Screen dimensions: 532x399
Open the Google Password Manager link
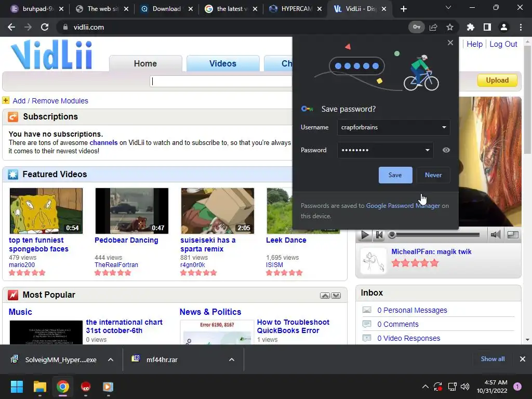[403, 206]
